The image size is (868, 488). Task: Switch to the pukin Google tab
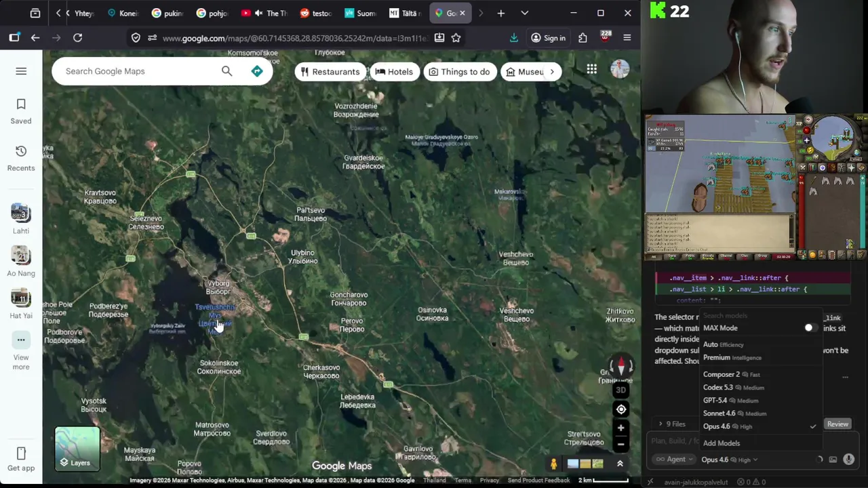pyautogui.click(x=167, y=13)
